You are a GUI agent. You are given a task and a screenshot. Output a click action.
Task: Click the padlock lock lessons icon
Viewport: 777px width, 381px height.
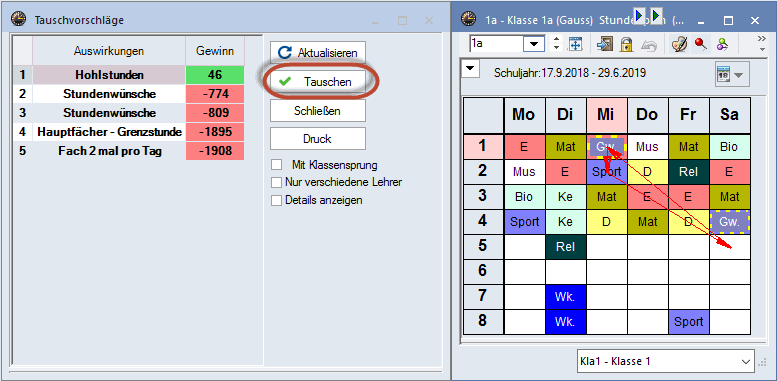click(x=627, y=44)
